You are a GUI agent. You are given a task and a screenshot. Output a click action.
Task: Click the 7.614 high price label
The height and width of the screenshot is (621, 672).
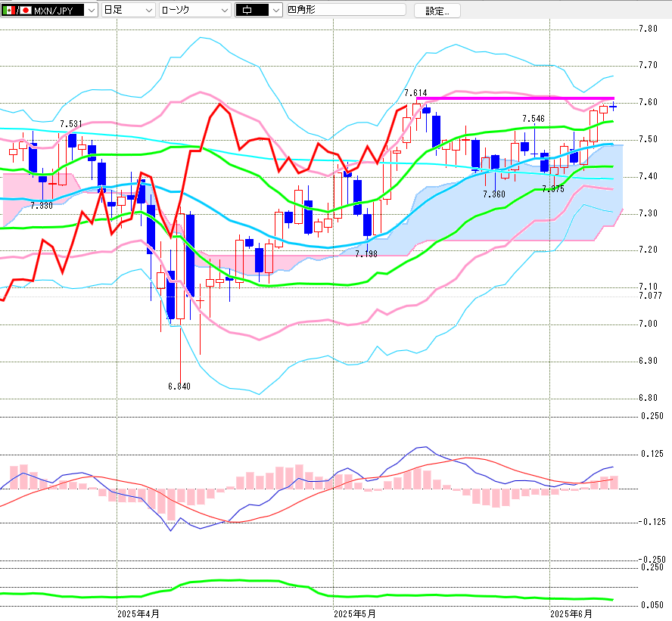tap(415, 93)
